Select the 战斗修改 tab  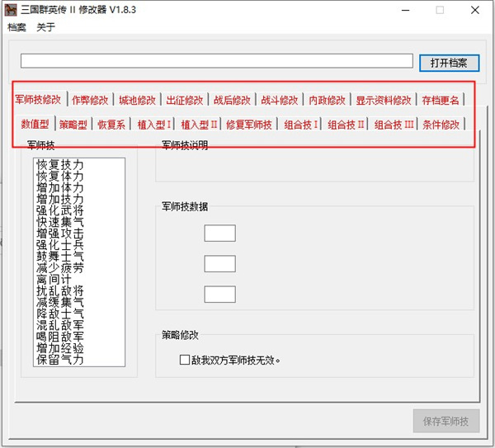coord(280,100)
